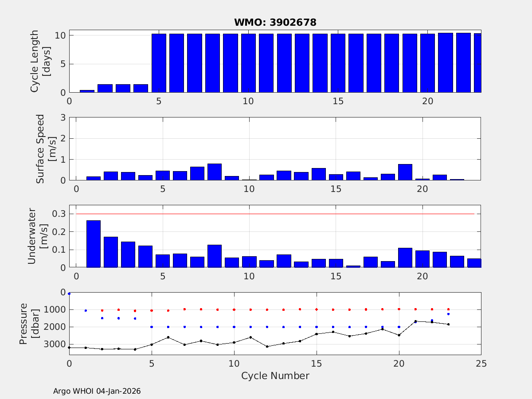Click the black point at cycle 6 in Pressure plot

click(x=168, y=337)
